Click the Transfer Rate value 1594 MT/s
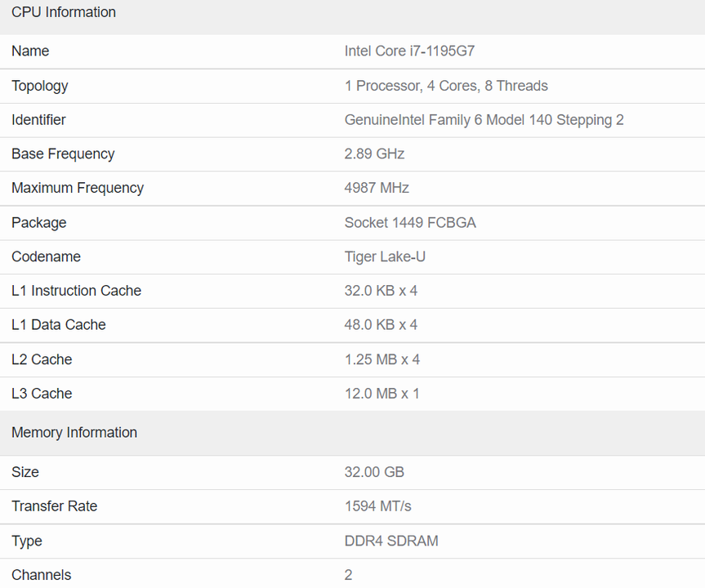This screenshot has height=588, width=705. point(375,506)
